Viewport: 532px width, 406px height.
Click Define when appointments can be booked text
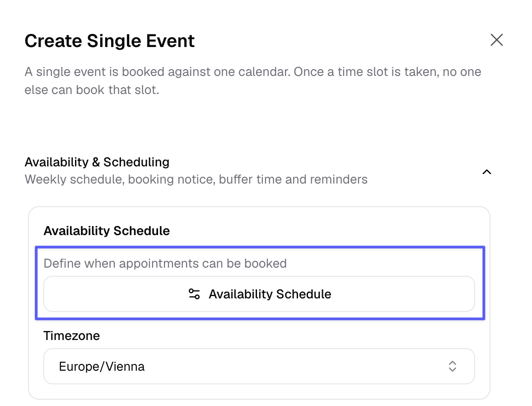(165, 263)
